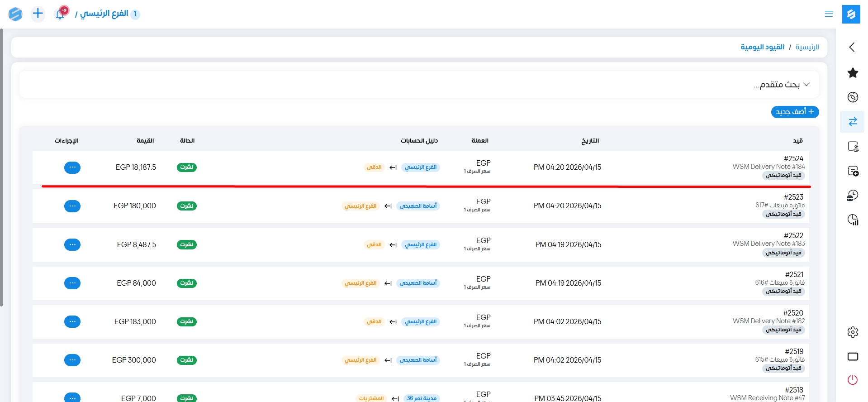Click the hamburger menu icon at top
Viewport: 868px width, 402px height.
tap(829, 14)
